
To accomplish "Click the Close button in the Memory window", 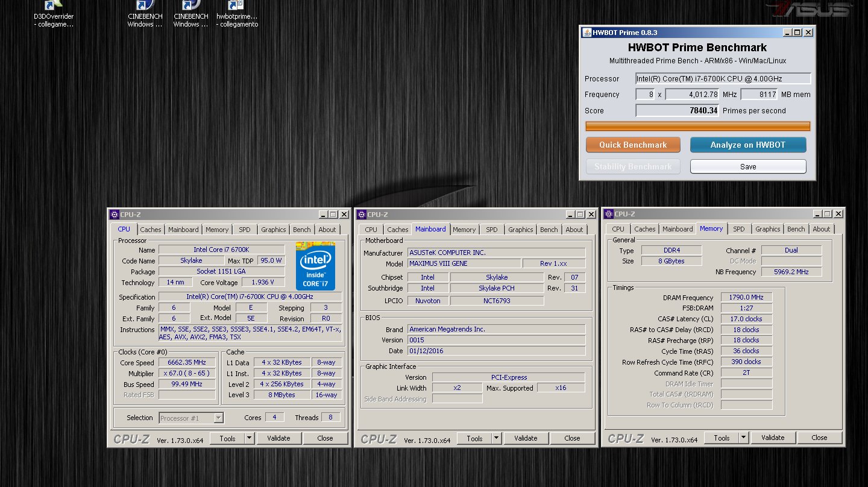I will point(819,438).
